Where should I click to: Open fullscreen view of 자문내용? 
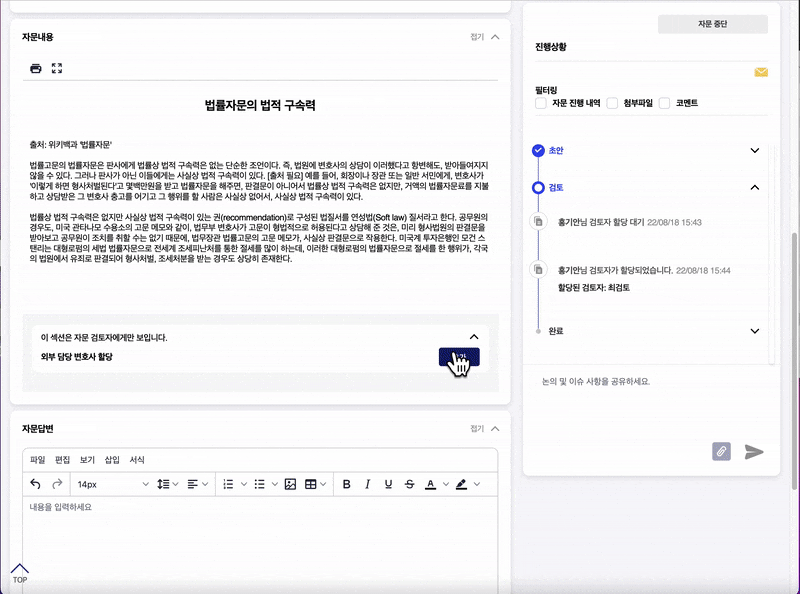(x=57, y=68)
